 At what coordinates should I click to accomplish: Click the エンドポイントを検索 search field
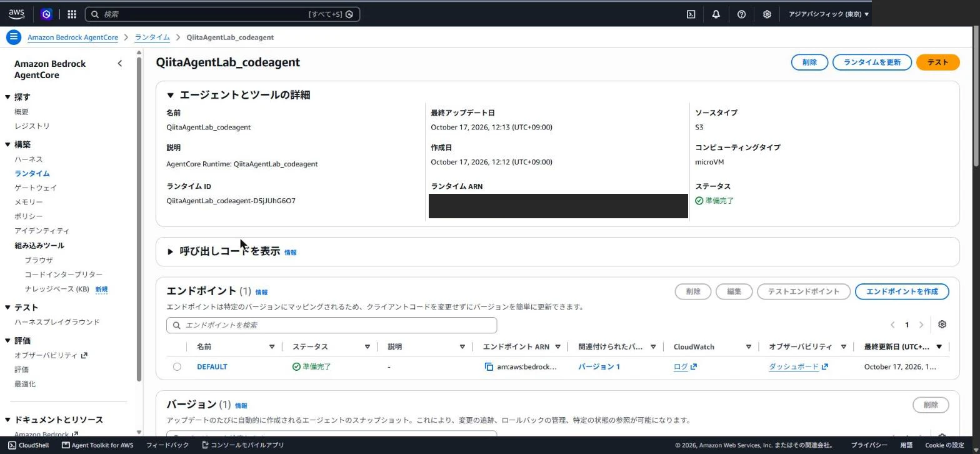(331, 325)
